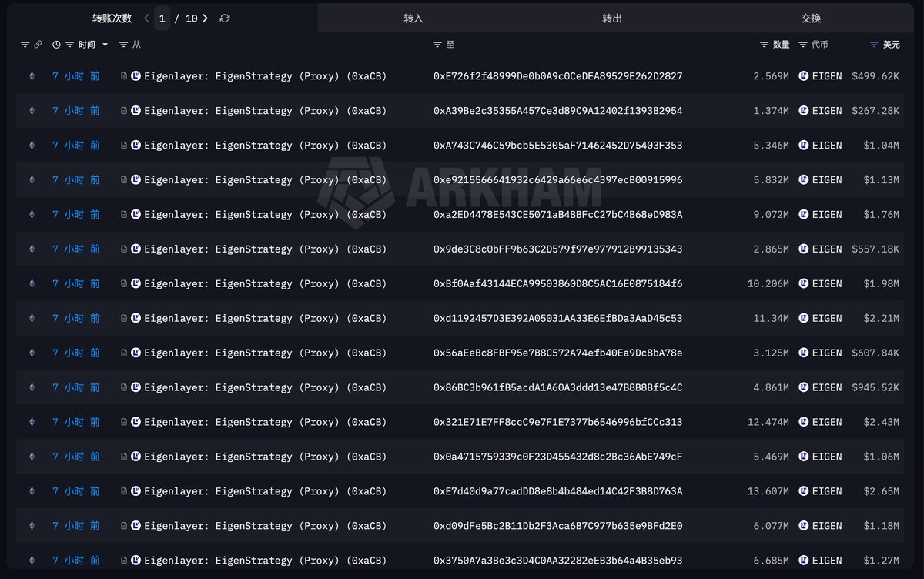Viewport: 924px width, 579px height.
Task: Click the contract document icon in the 6.077M row
Action: (124, 526)
